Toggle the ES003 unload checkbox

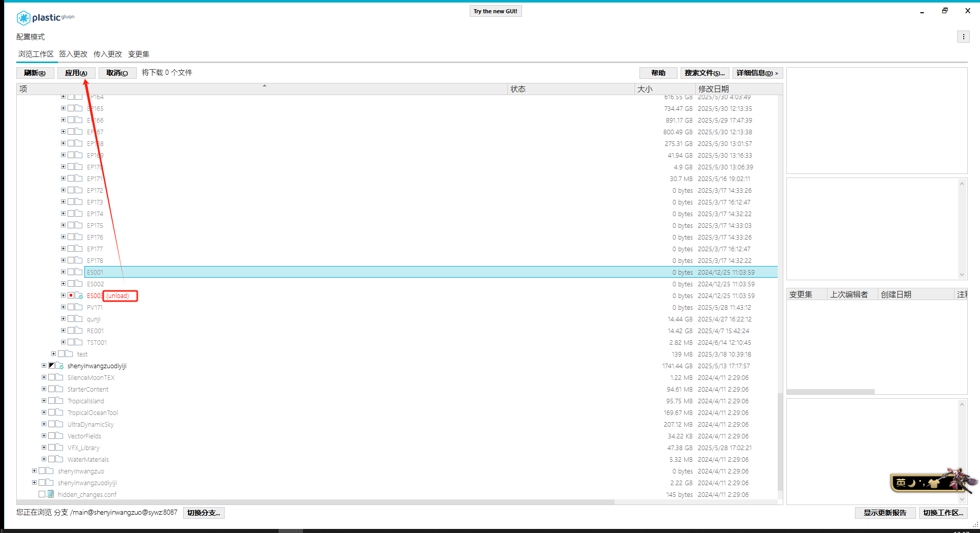click(x=71, y=295)
